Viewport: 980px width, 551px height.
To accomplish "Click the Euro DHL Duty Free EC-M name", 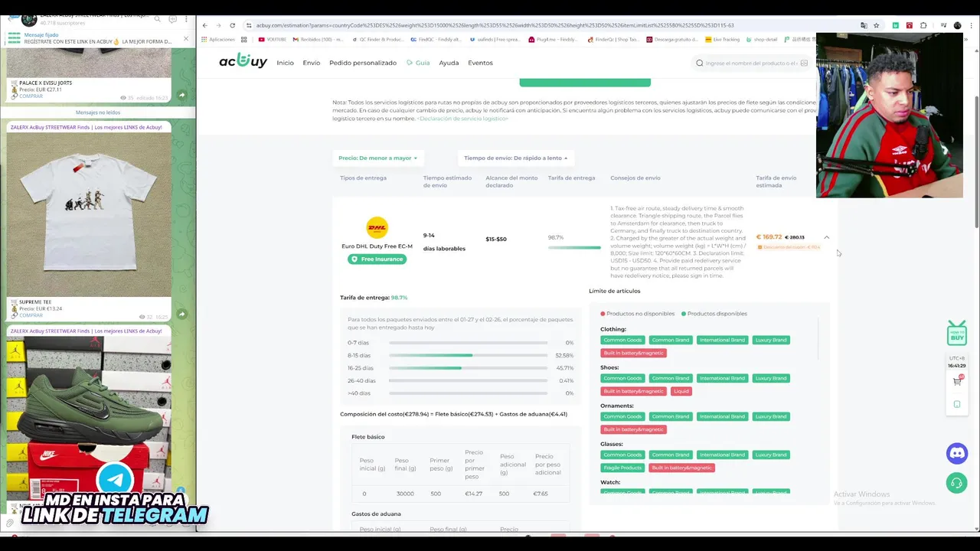I will tap(377, 246).
